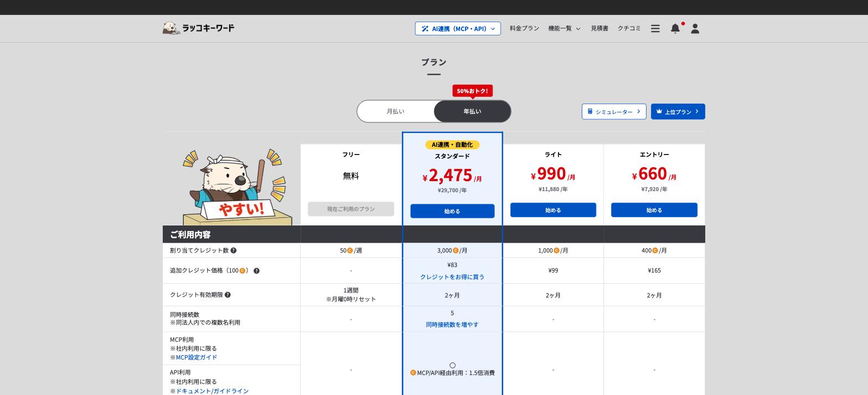Click help icon beside 割り当てクレジット数
Image resolution: width=868 pixels, height=395 pixels.
234,250
